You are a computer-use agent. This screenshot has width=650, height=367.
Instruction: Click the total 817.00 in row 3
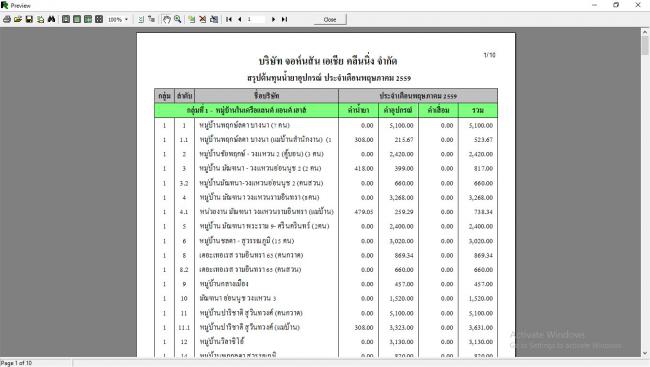483,168
